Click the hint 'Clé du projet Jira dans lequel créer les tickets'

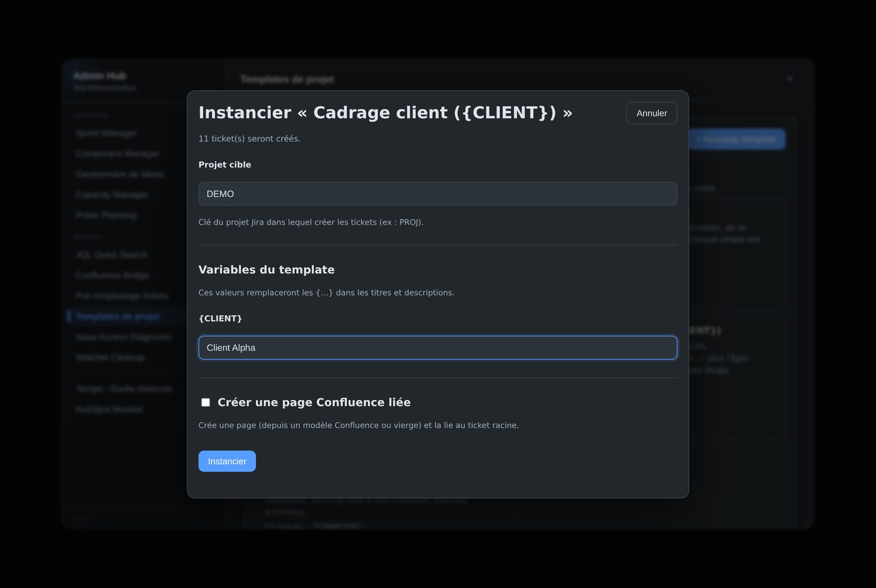(311, 222)
